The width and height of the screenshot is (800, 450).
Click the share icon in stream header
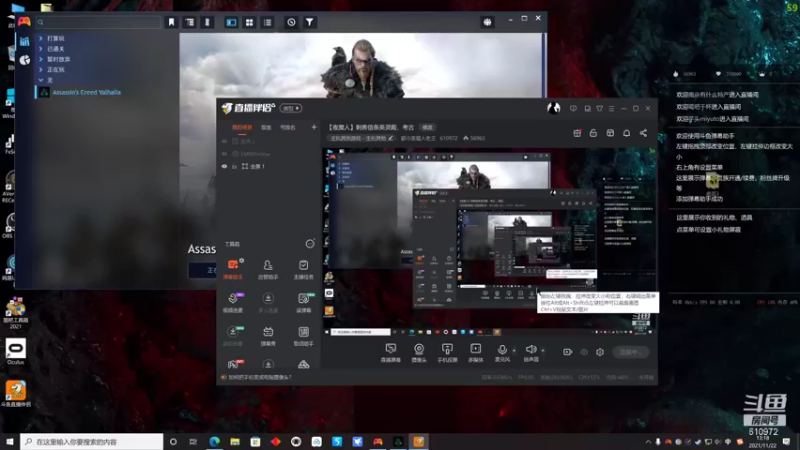point(643,133)
